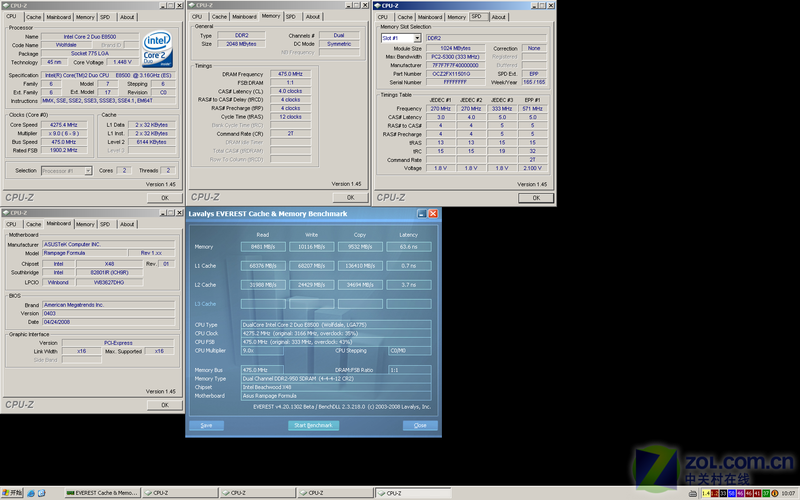Click the Intel Core 2 Duo logo
This screenshot has width=800, height=500.
coord(158,49)
